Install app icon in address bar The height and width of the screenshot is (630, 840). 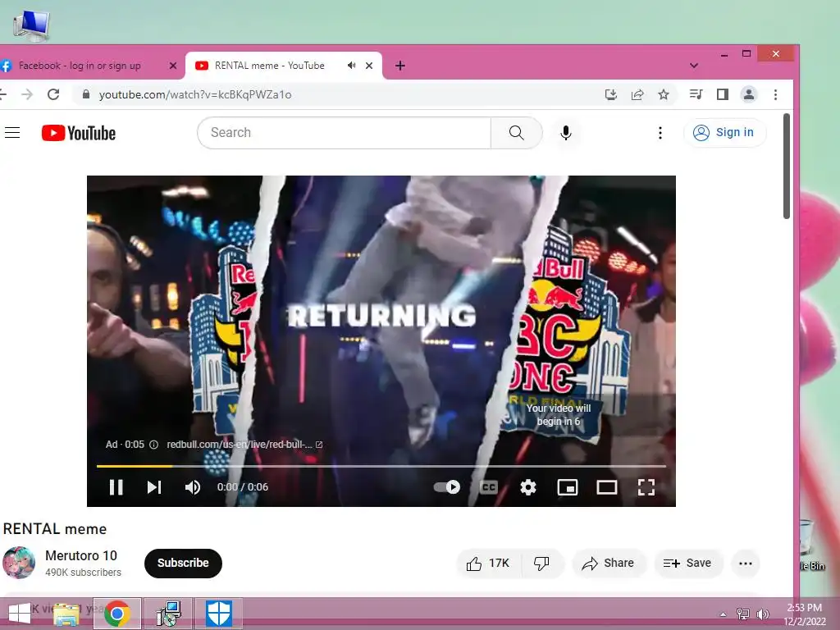click(610, 95)
